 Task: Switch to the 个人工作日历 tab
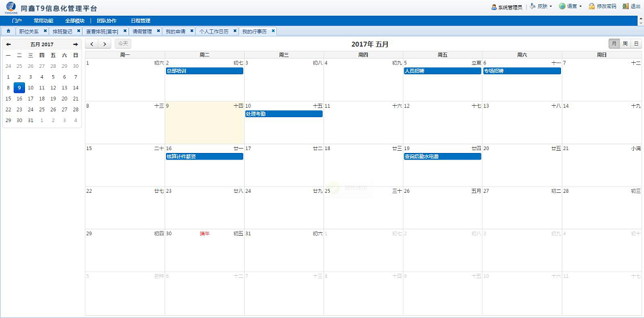click(213, 31)
